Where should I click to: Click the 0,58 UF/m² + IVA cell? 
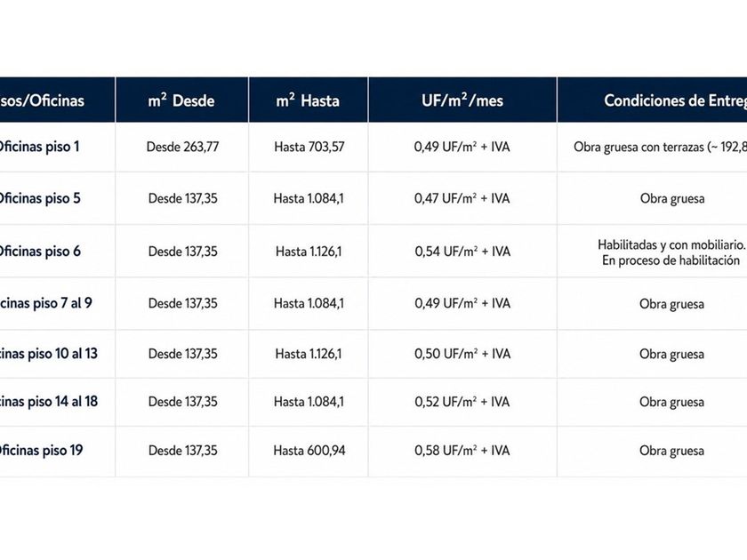coord(462,450)
